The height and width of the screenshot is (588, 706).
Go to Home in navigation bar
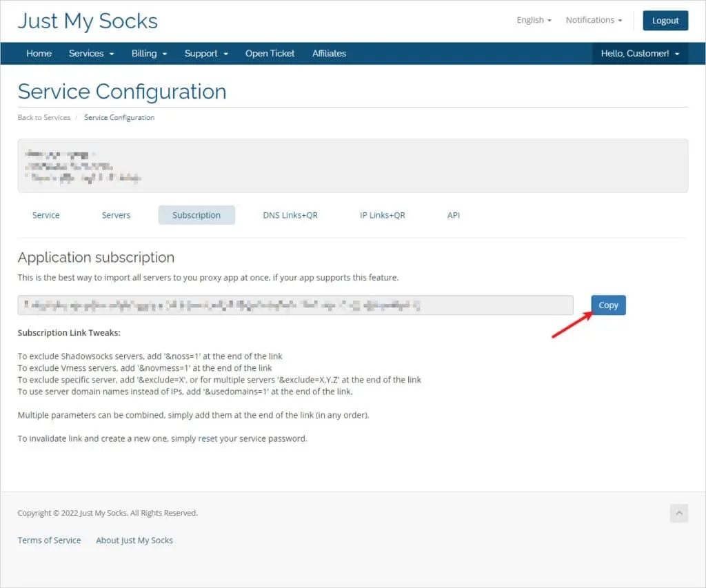coord(39,54)
